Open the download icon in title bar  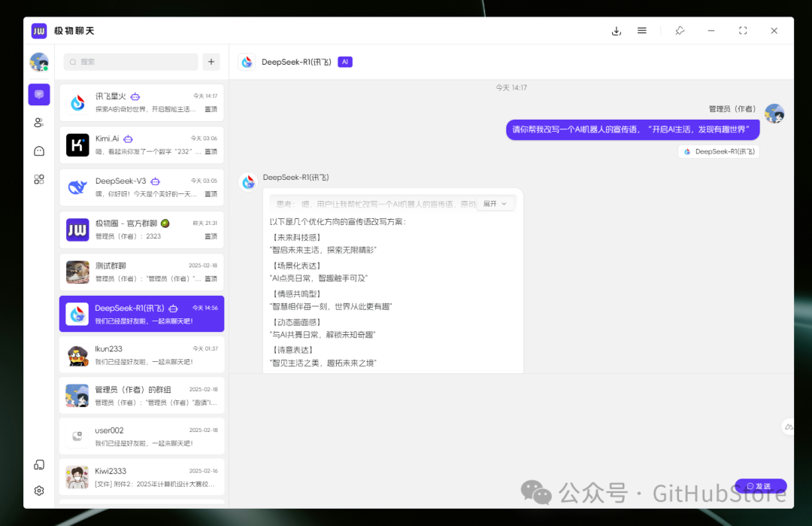point(617,31)
